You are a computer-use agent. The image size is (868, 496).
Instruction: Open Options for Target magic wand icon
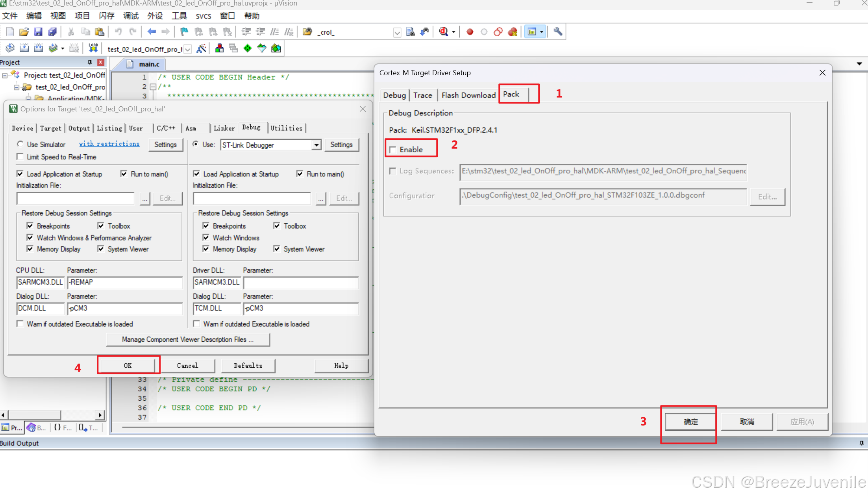(x=202, y=48)
